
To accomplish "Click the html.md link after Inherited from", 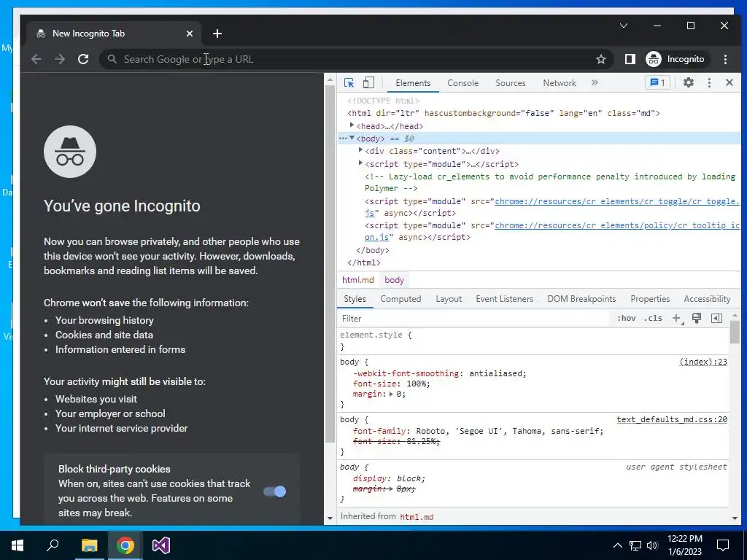I will [417, 517].
